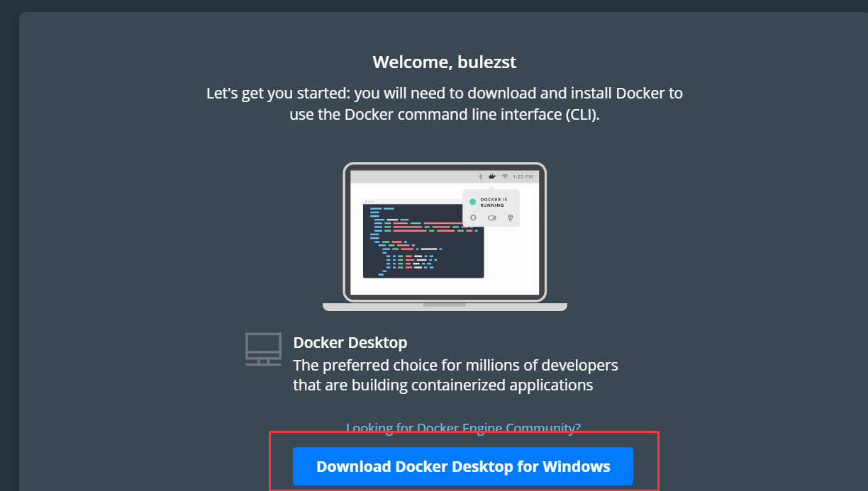
Task: Download Docker Desktop for Windows
Action: (463, 466)
